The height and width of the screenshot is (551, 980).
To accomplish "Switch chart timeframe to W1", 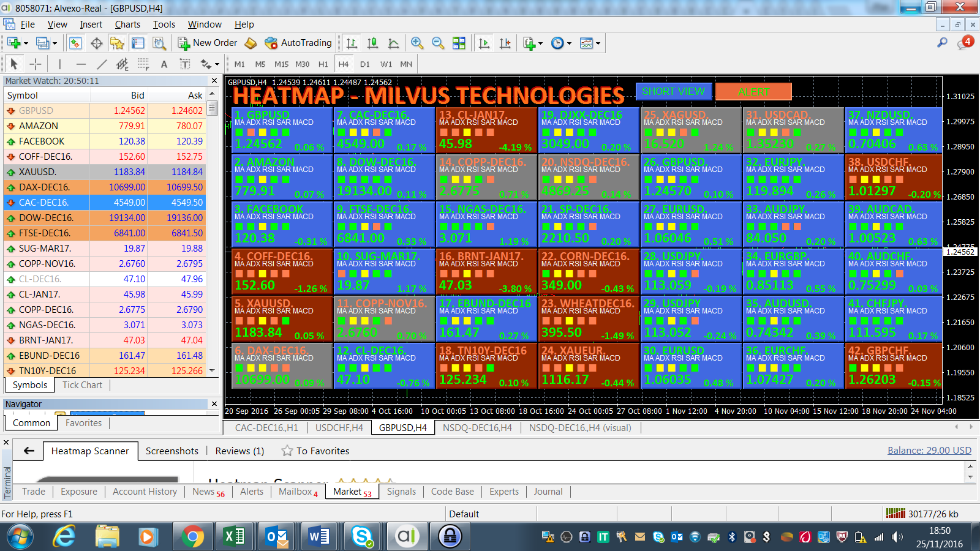I will point(386,64).
